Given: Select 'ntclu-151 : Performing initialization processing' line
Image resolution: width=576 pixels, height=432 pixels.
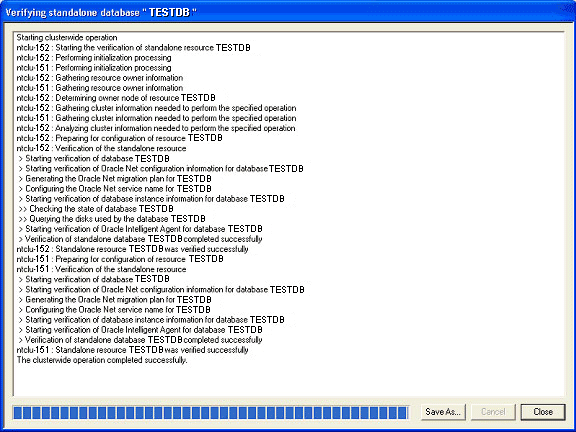Looking at the screenshot, I should click(x=94, y=68).
